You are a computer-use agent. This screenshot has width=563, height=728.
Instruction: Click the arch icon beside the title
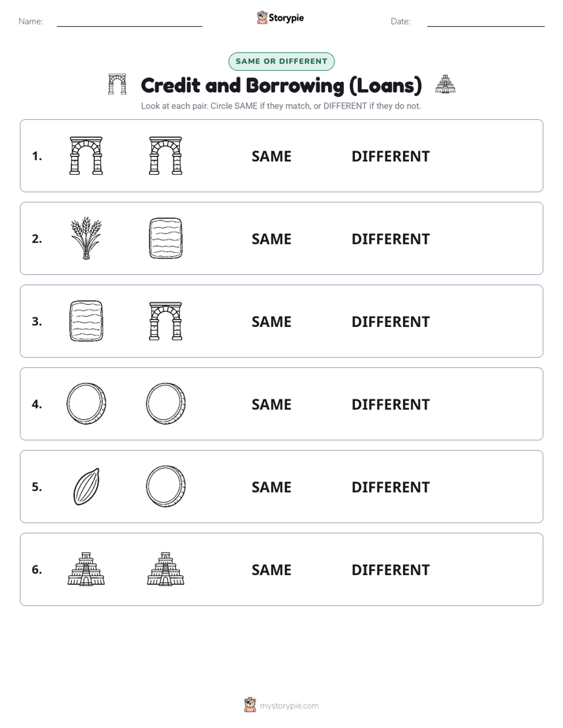(117, 84)
